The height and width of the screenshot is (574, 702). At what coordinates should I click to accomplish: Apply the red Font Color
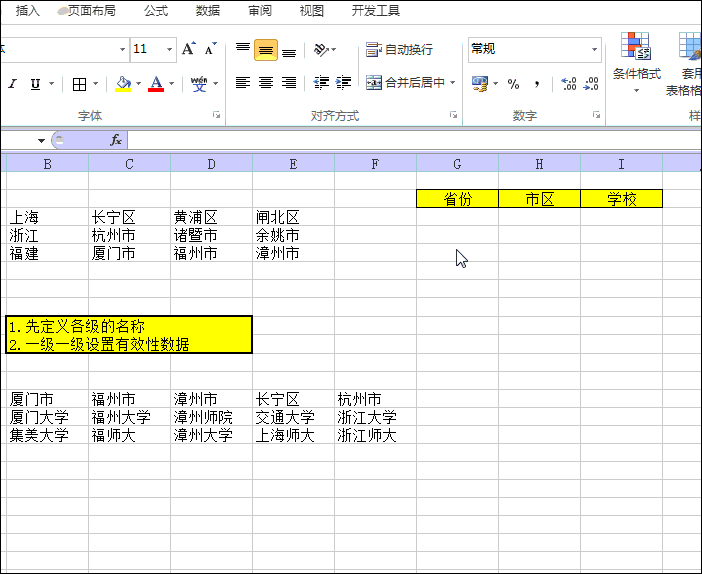(x=156, y=84)
